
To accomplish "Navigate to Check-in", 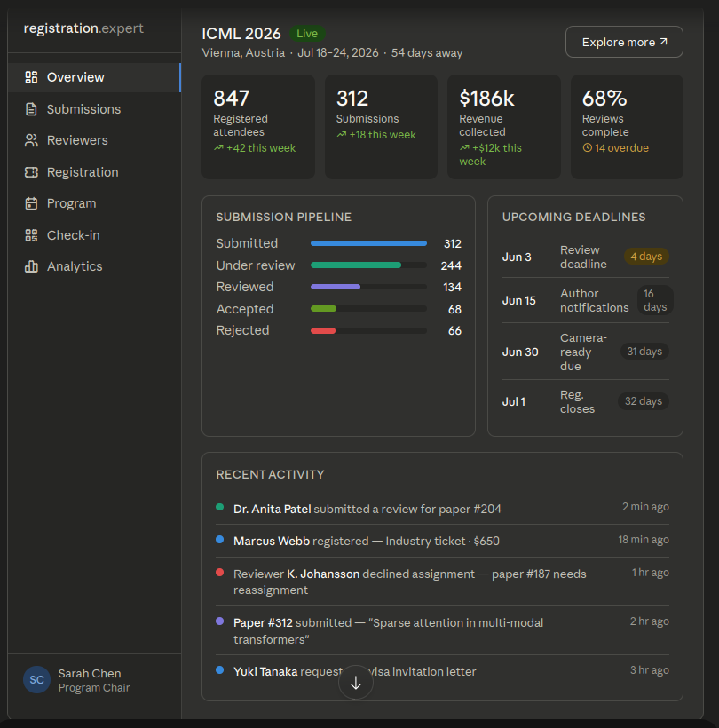I will pyautogui.click(x=94, y=235).
